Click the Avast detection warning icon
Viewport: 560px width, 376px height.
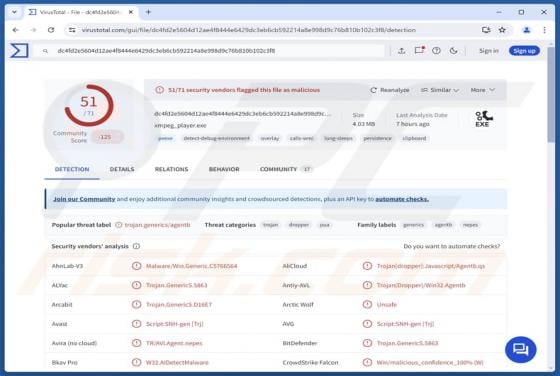tap(136, 324)
